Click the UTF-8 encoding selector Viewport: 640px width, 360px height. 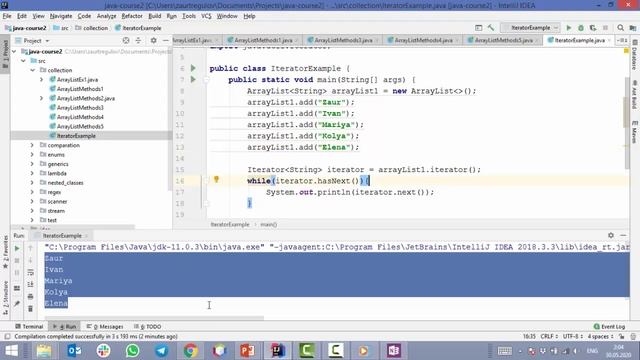click(x=573, y=336)
